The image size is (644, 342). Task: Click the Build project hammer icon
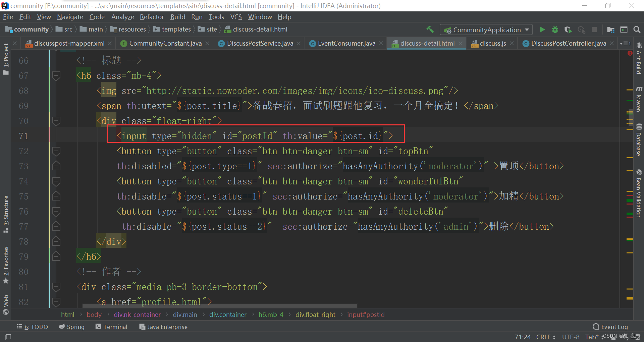430,30
